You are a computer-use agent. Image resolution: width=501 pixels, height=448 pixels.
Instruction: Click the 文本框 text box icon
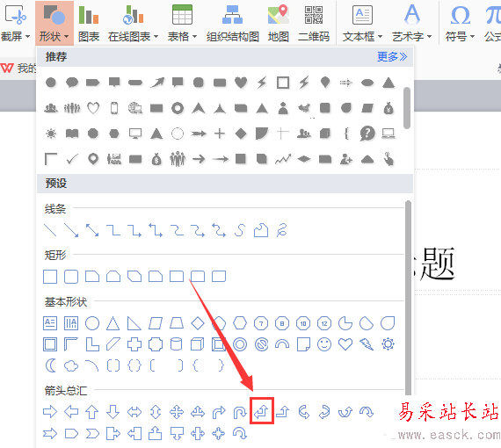(362, 15)
